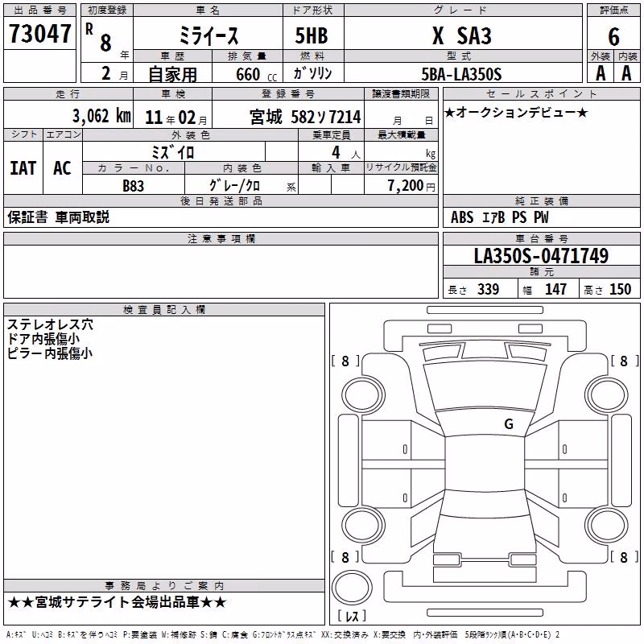Viewport: 644px width, 644px height.
Task: Select mileage value 3,062 km
Action: [102, 116]
